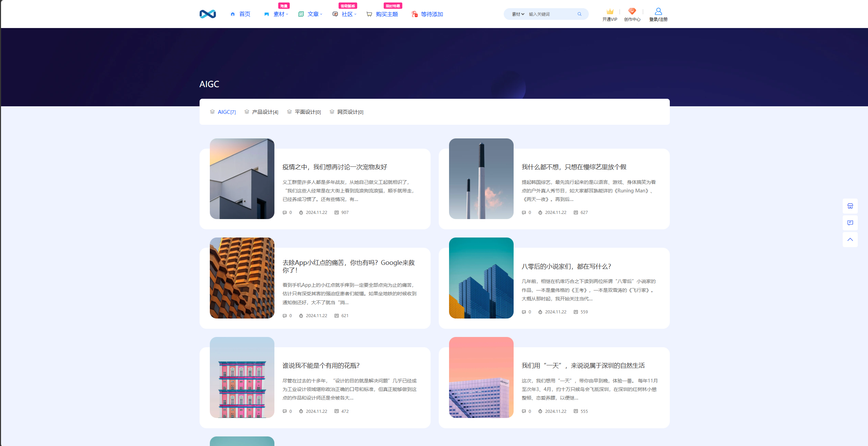Focus the keyword search input field
This screenshot has width=868, height=446.
(551, 14)
